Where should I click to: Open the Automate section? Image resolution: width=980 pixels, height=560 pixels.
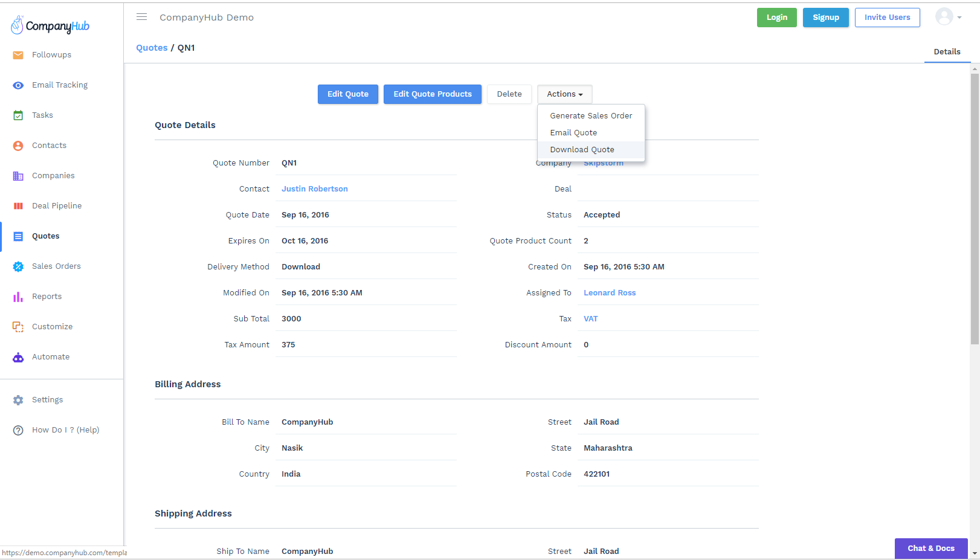pyautogui.click(x=51, y=357)
